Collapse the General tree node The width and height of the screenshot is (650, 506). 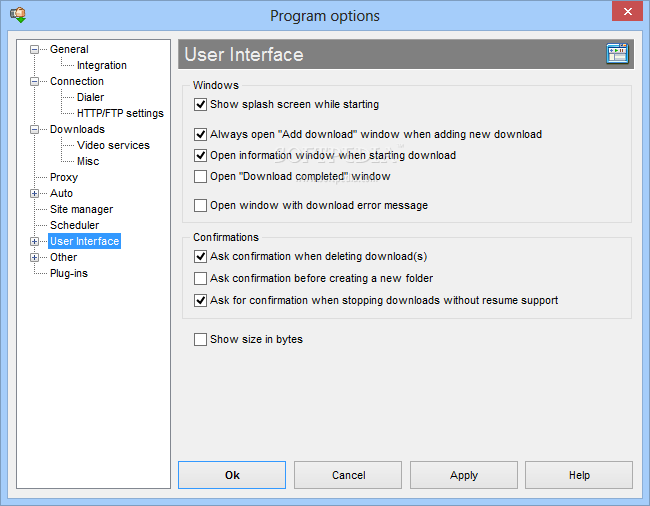(34, 49)
